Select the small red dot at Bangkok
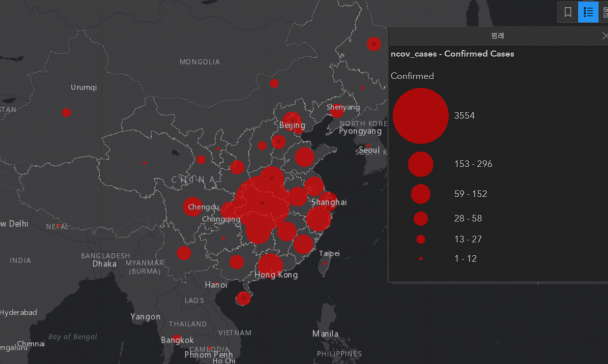 tap(177, 338)
